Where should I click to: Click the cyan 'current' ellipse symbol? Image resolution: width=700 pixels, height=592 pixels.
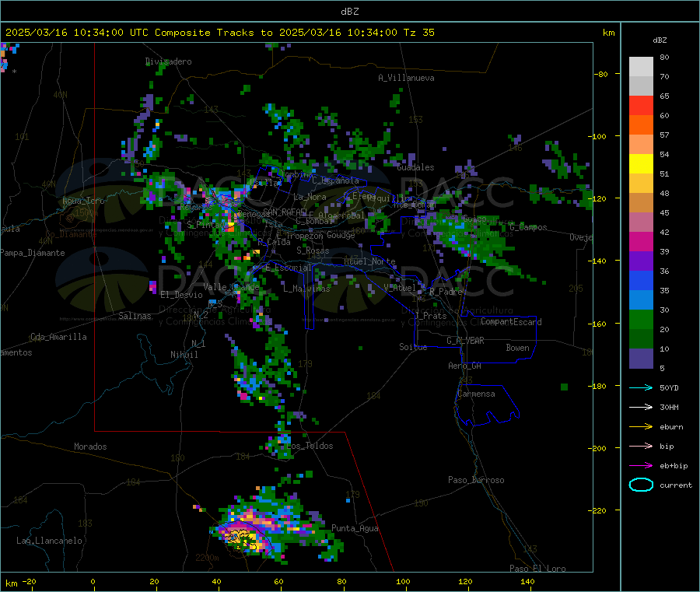[641, 485]
